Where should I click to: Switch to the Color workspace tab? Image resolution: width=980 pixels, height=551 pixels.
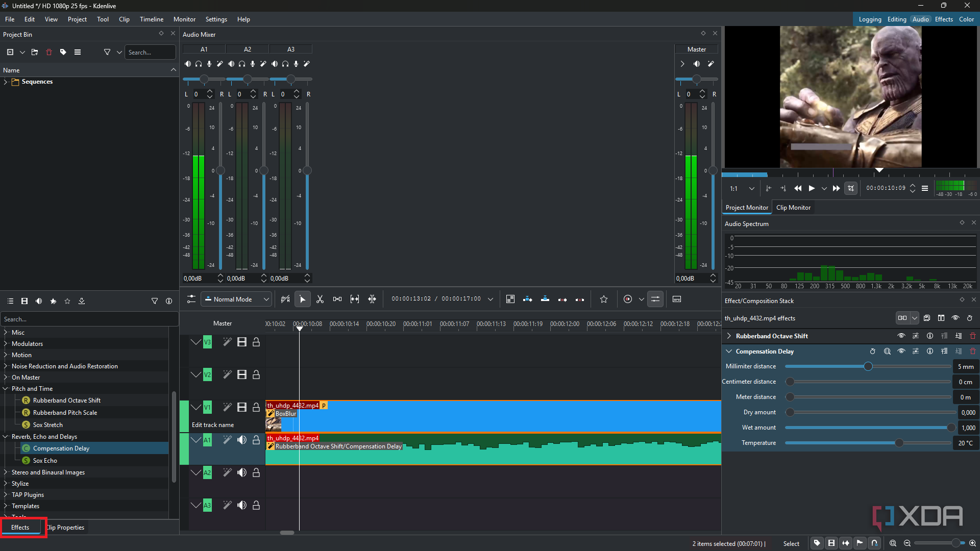[966, 19]
